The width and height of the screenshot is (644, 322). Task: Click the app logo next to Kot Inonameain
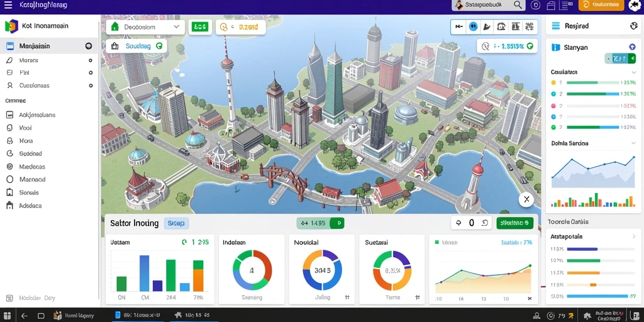click(x=11, y=26)
